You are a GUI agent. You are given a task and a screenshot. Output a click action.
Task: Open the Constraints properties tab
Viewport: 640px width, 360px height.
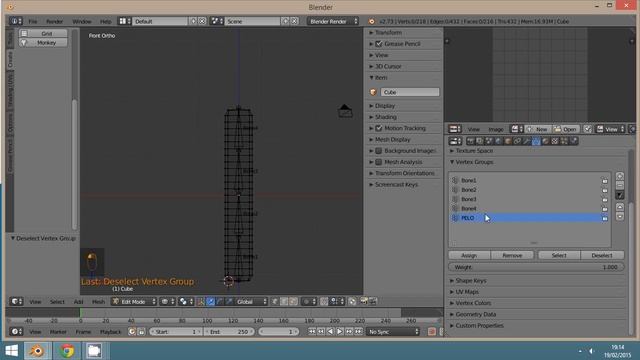tap(517, 141)
